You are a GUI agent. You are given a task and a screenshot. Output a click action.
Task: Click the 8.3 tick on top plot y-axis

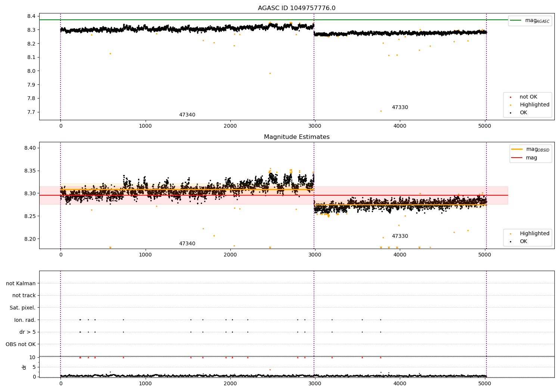click(31, 30)
